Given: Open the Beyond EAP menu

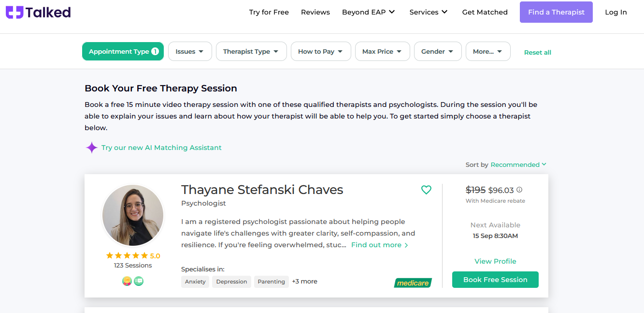Looking at the screenshot, I should 369,12.
